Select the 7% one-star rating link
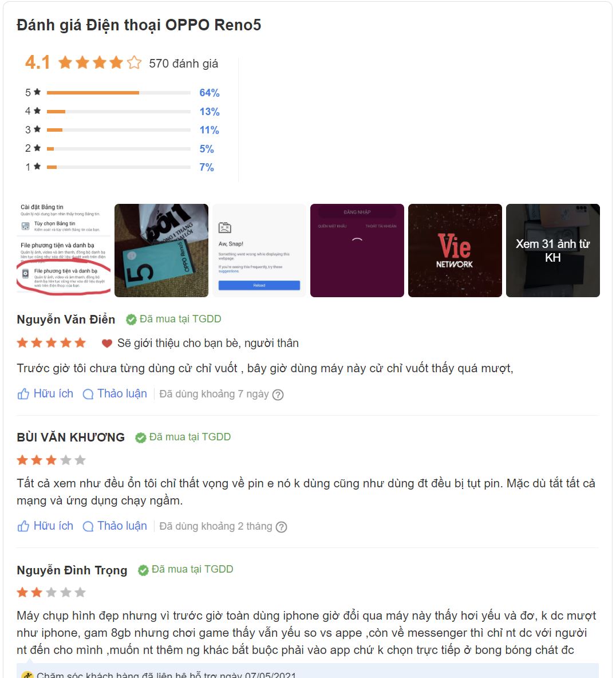The image size is (616, 678). click(x=207, y=167)
